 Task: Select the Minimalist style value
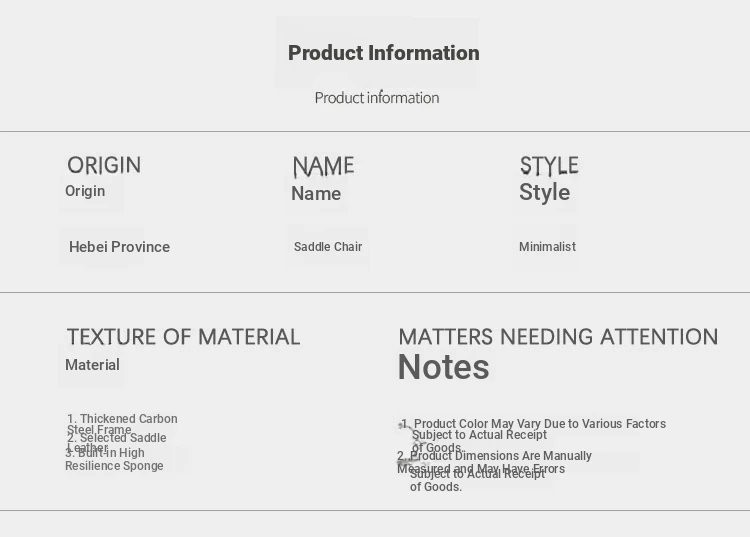tap(547, 247)
